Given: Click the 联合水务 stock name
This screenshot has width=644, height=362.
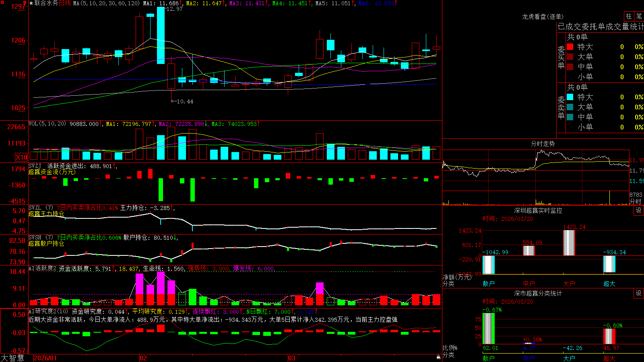Looking at the screenshot, I should (x=46, y=3).
